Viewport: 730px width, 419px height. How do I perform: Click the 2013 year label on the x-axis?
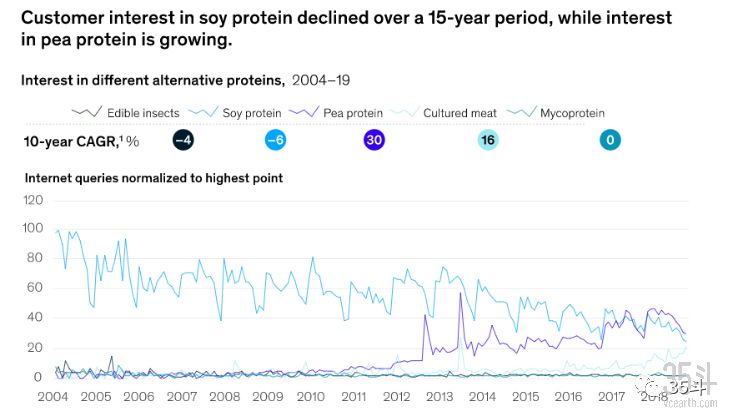pyautogui.click(x=438, y=396)
